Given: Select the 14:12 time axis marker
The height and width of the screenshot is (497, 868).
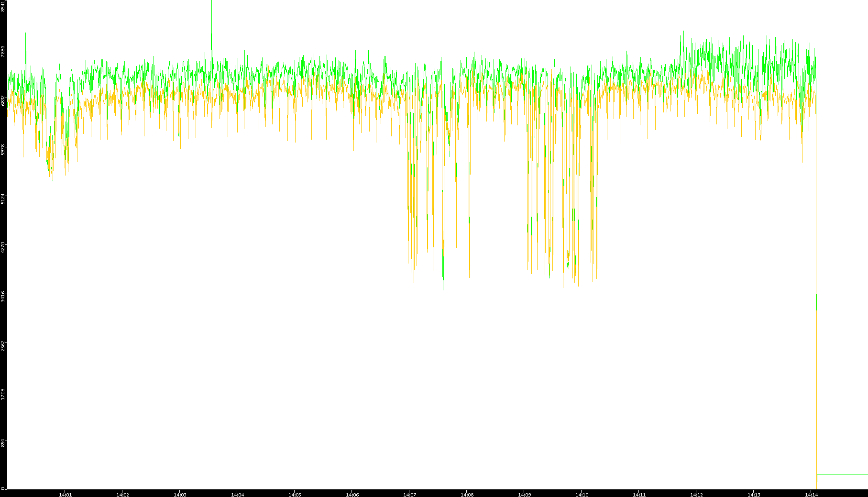Looking at the screenshot, I should [x=696, y=495].
